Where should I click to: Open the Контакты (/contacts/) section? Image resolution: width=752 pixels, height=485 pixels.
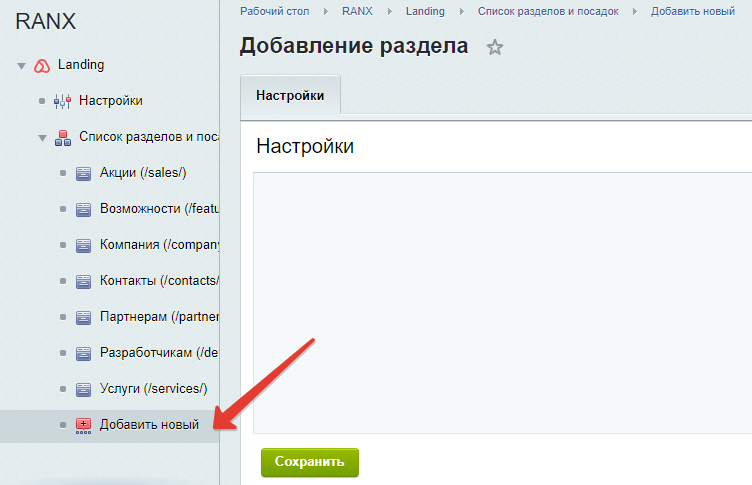[x=160, y=280]
